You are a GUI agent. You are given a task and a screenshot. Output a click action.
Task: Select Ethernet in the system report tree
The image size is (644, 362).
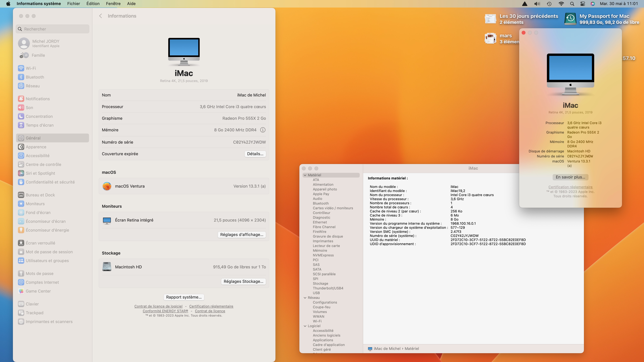(319, 222)
